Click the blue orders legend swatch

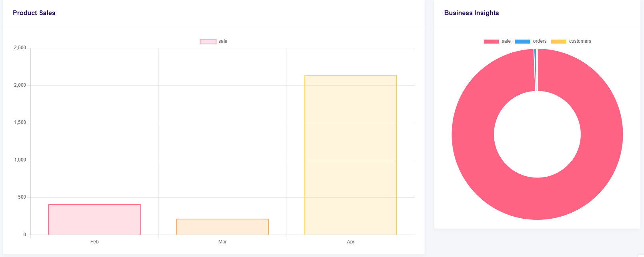pyautogui.click(x=522, y=42)
